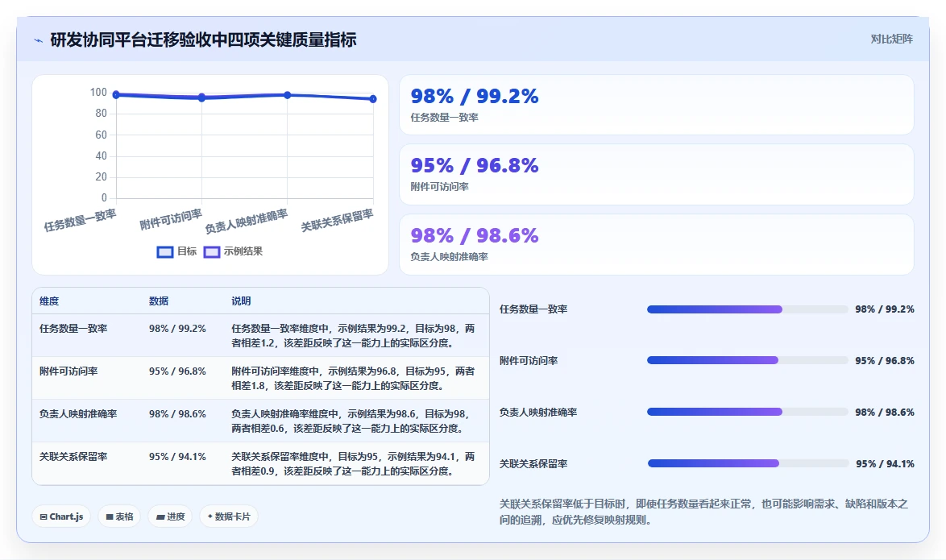Toggle the 示例结果 legend item in chart
The image size is (946, 560).
[233, 251]
